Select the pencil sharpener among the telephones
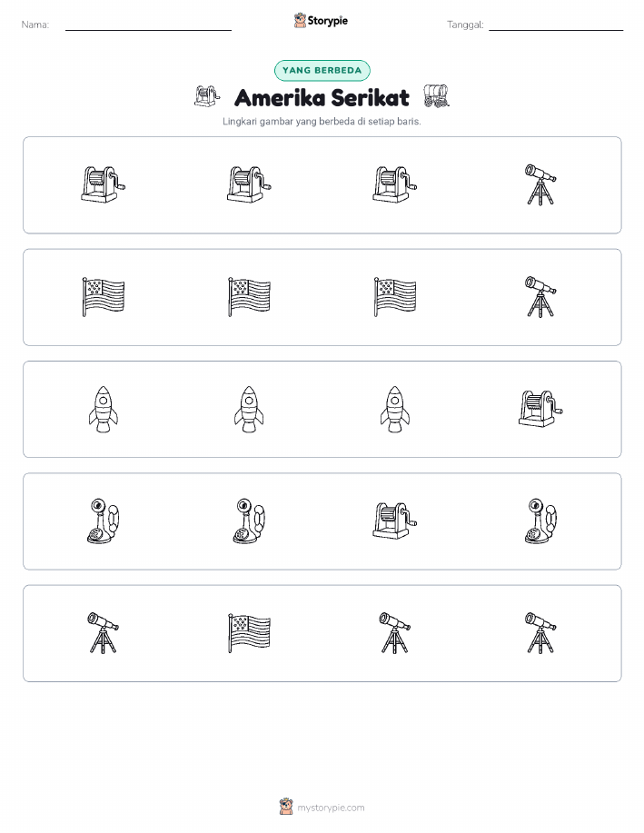Image resolution: width=644 pixels, height=833 pixels. [395, 521]
